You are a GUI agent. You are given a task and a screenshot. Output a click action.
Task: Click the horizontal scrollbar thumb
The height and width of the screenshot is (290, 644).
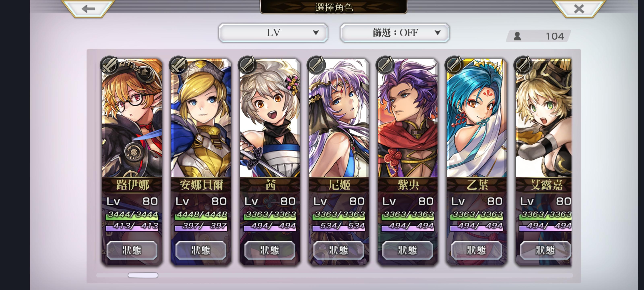point(143,275)
